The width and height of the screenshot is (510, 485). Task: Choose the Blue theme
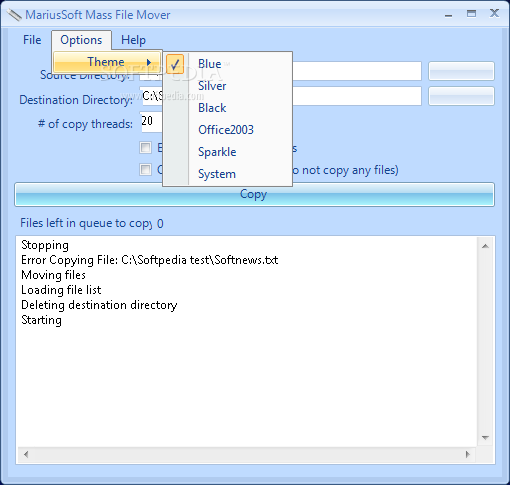(228, 64)
